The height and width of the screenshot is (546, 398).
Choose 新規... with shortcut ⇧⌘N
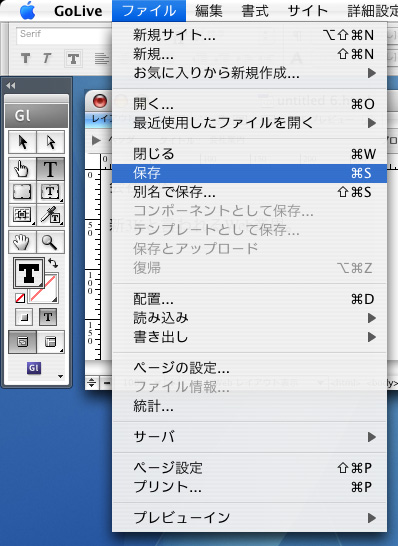(x=249, y=54)
